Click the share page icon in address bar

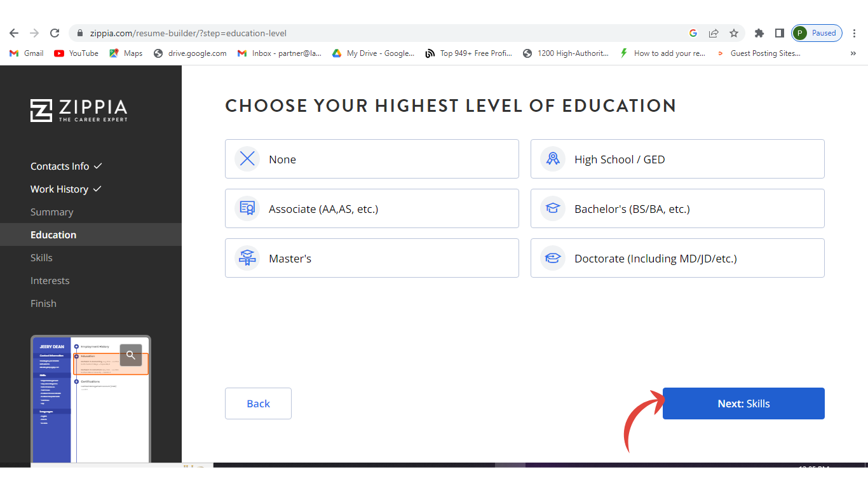coord(714,33)
